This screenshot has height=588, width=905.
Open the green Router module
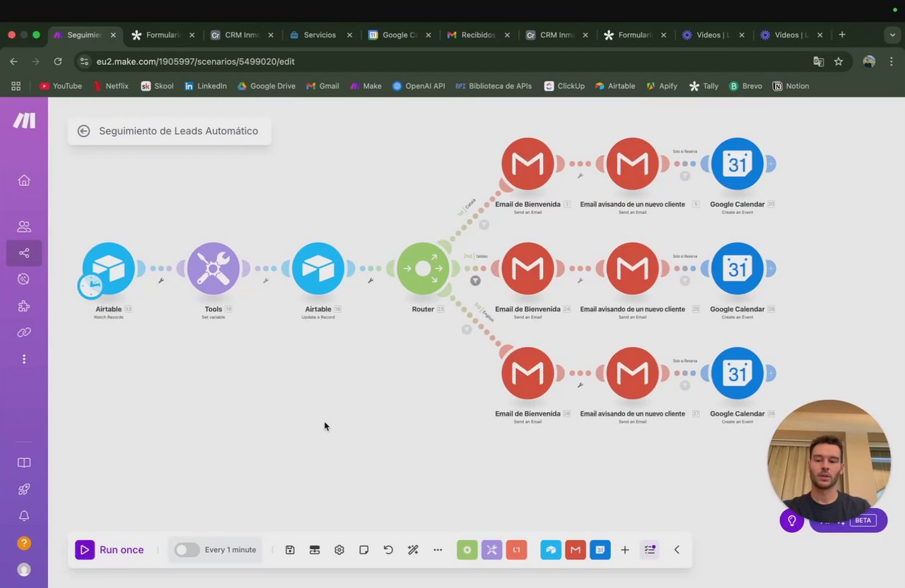(x=423, y=269)
